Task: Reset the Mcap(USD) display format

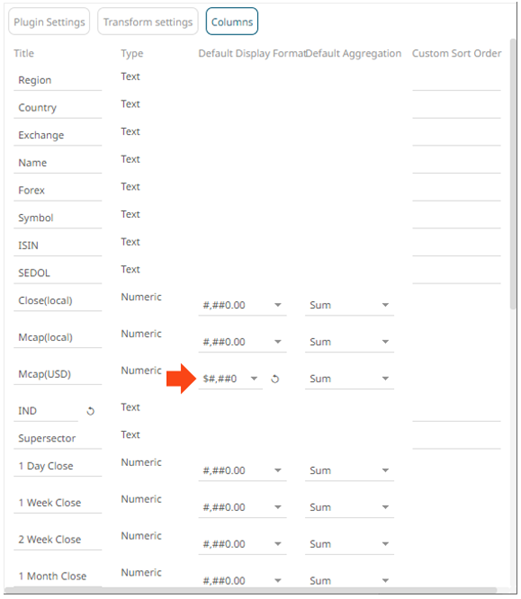Action: (x=275, y=379)
